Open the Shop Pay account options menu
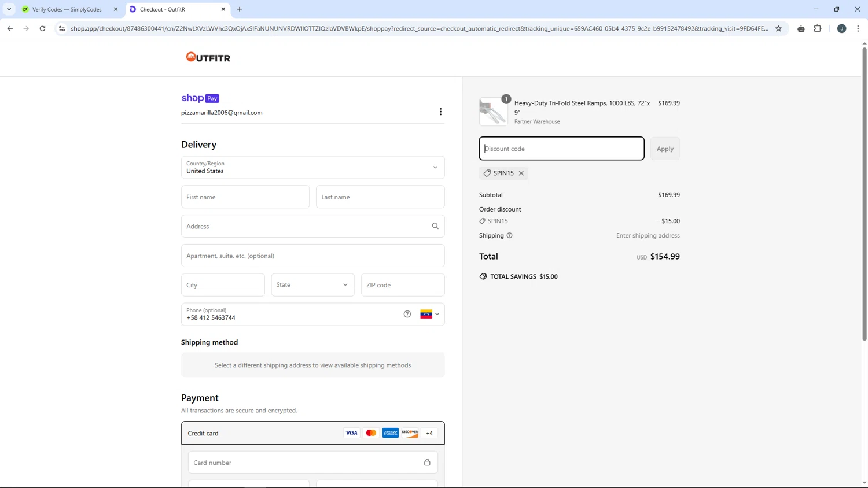Image resolution: width=868 pixels, height=488 pixels. click(440, 112)
